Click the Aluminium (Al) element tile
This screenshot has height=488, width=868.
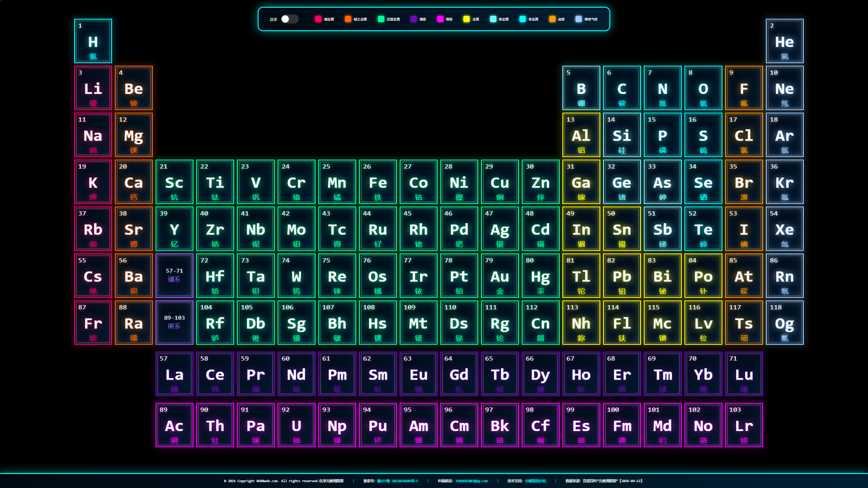[581, 135]
